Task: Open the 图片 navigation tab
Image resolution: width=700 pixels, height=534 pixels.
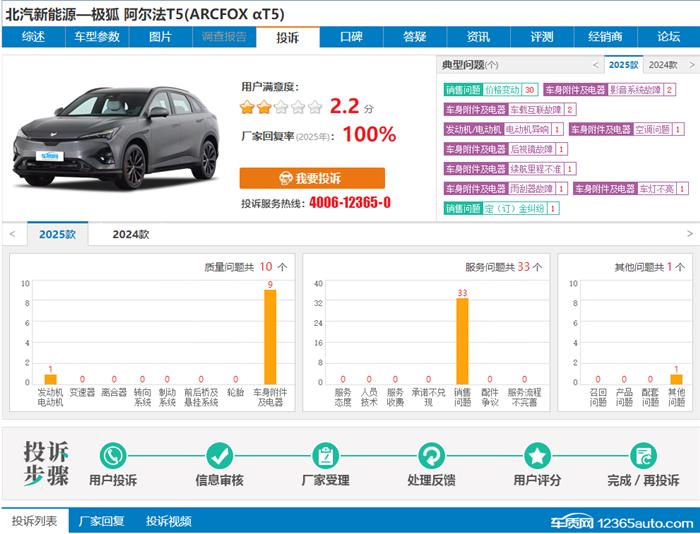Action: [160, 37]
